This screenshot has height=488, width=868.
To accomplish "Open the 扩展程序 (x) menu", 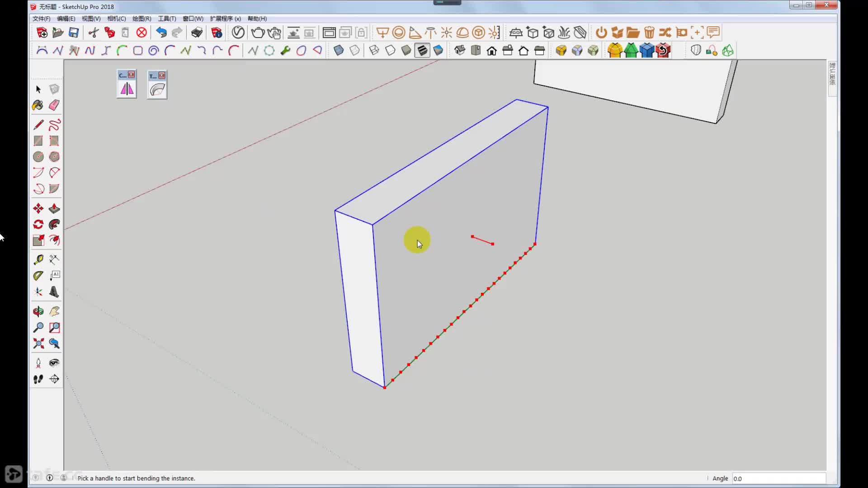I will click(x=225, y=19).
